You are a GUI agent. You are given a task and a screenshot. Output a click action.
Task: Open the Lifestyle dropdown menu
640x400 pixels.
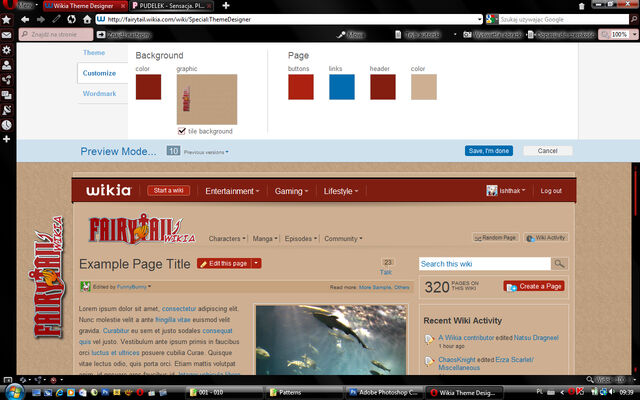(x=340, y=191)
